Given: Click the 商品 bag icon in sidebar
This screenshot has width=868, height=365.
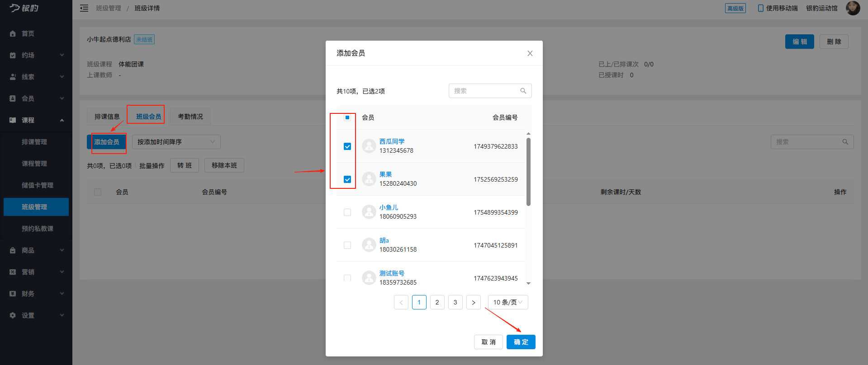Looking at the screenshot, I should point(13,250).
